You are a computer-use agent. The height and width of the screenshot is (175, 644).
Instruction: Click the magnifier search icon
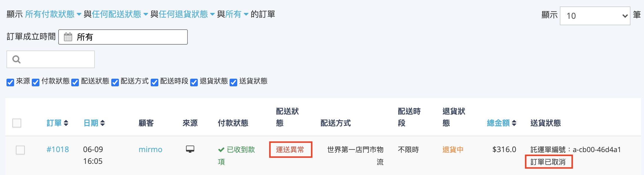[16, 60]
